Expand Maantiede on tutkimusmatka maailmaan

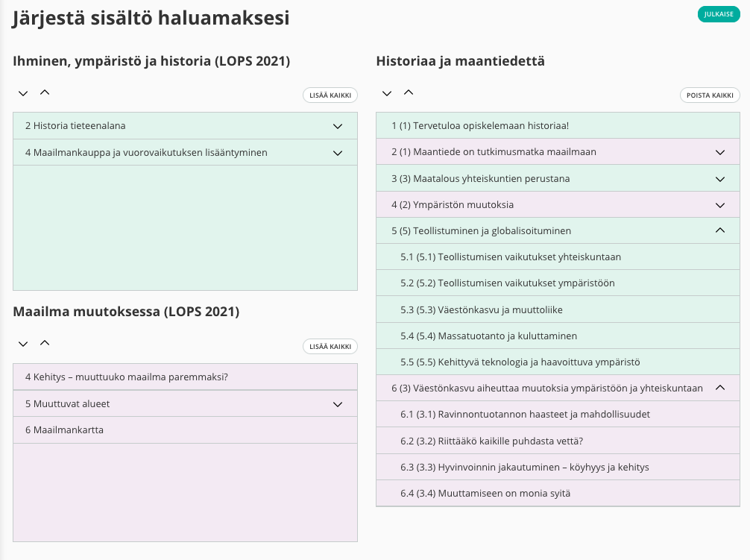[x=719, y=152]
